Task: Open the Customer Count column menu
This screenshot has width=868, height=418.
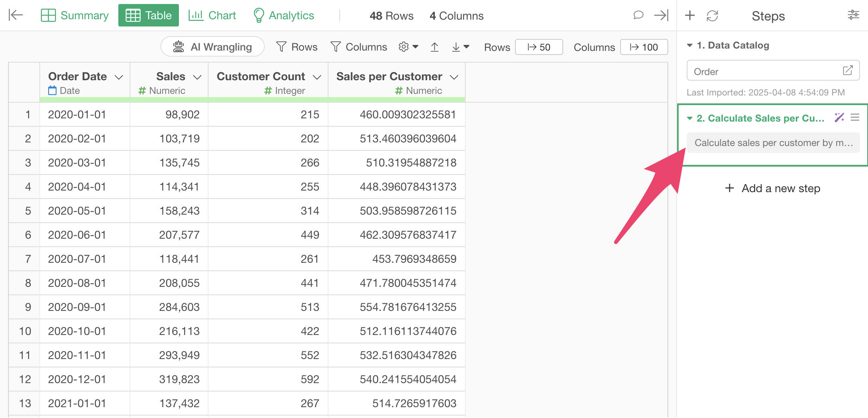Action: 317,77
